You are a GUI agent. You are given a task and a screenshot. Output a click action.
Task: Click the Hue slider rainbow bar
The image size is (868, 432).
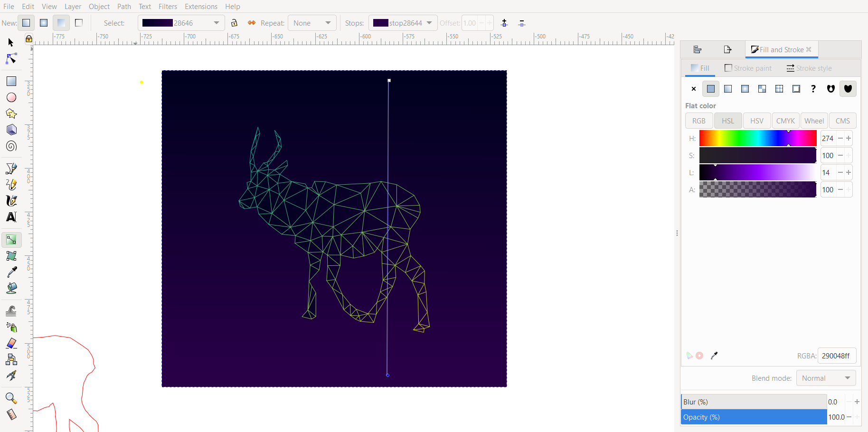(x=757, y=138)
